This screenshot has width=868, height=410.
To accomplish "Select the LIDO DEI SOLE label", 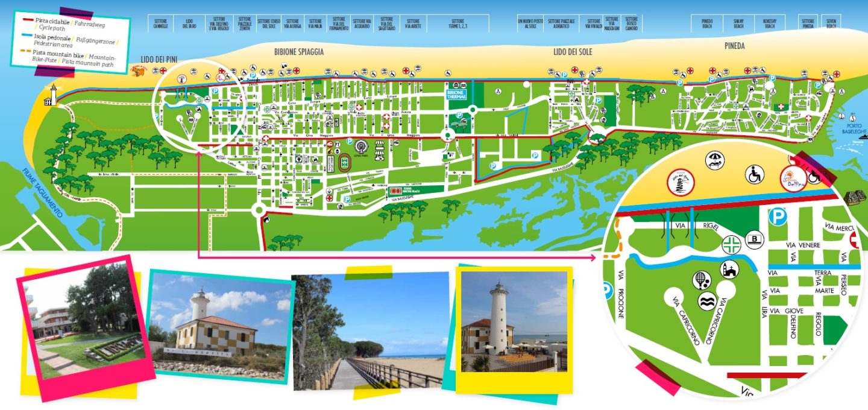I will [x=573, y=52].
